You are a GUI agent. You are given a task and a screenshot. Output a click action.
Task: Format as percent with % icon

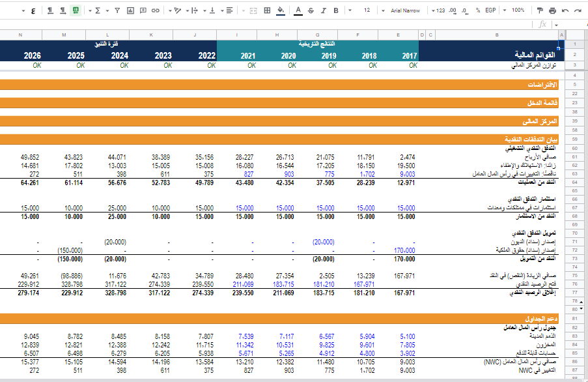point(477,10)
